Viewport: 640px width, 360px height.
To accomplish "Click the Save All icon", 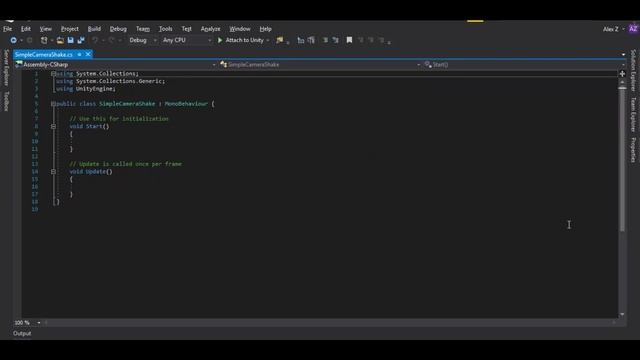I will tap(81, 40).
